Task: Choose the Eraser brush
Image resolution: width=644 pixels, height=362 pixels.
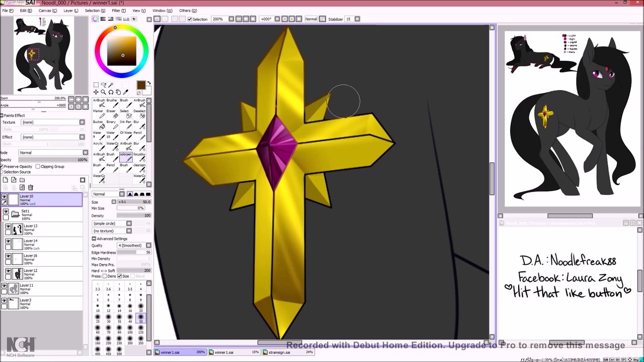Action: (x=113, y=114)
